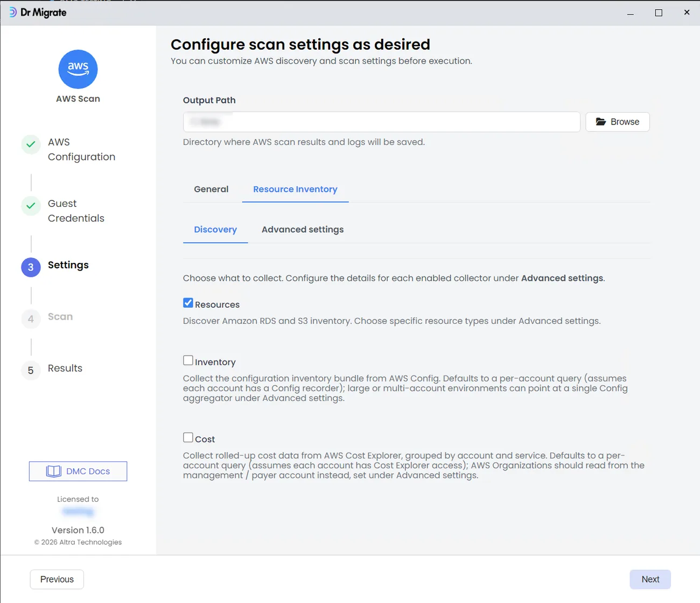
Task: Click the "Directory where AWS scan results" hint
Action: coord(304,142)
